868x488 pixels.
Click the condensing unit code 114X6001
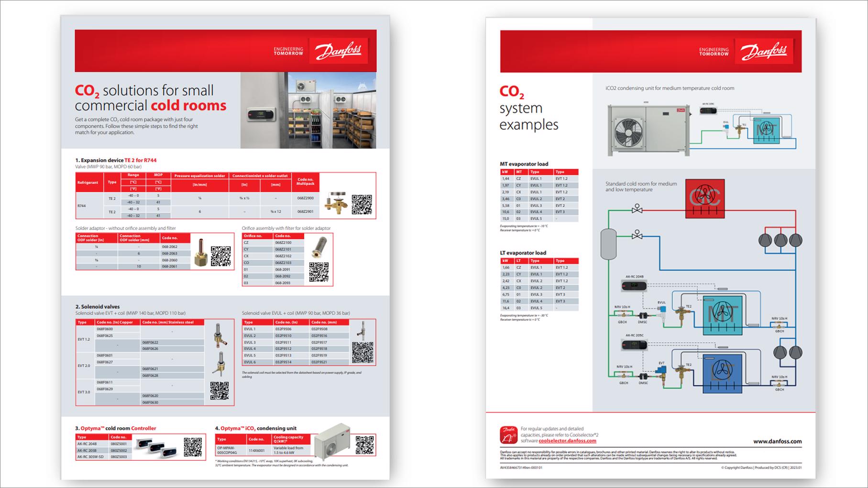(259, 450)
